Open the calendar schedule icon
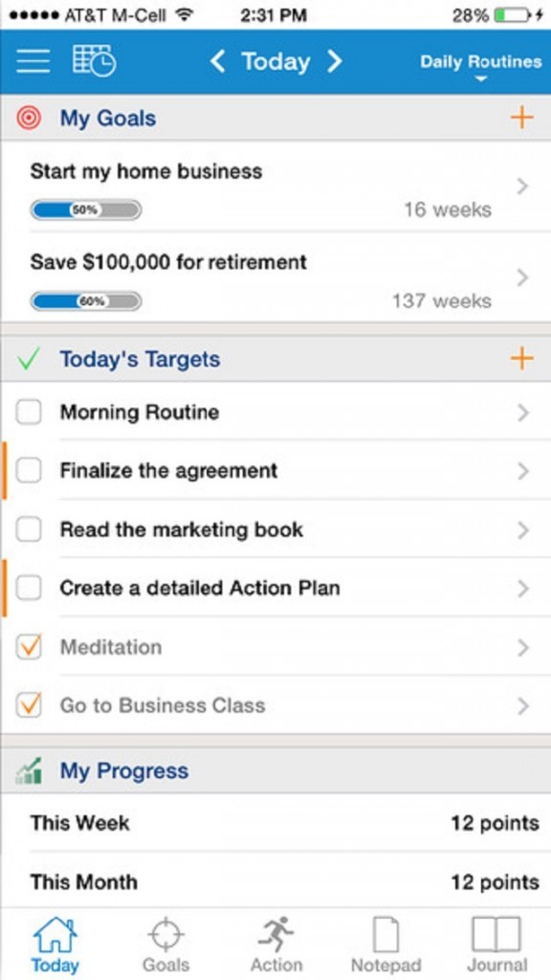Image resolution: width=551 pixels, height=980 pixels. 95,60
